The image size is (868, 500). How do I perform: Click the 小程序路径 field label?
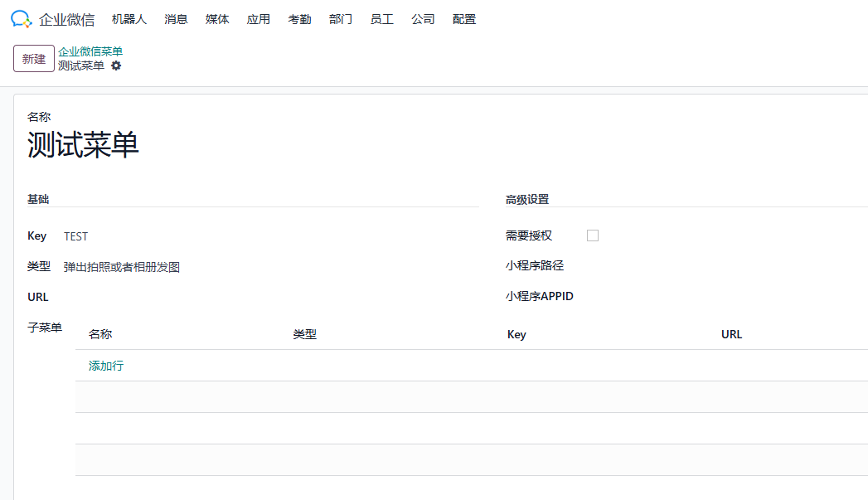(x=534, y=266)
